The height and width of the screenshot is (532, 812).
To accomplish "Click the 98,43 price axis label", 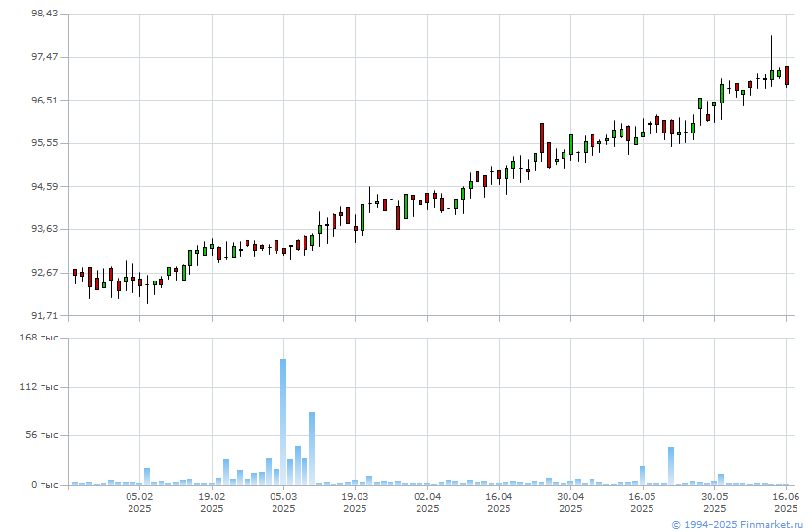I will coord(44,14).
